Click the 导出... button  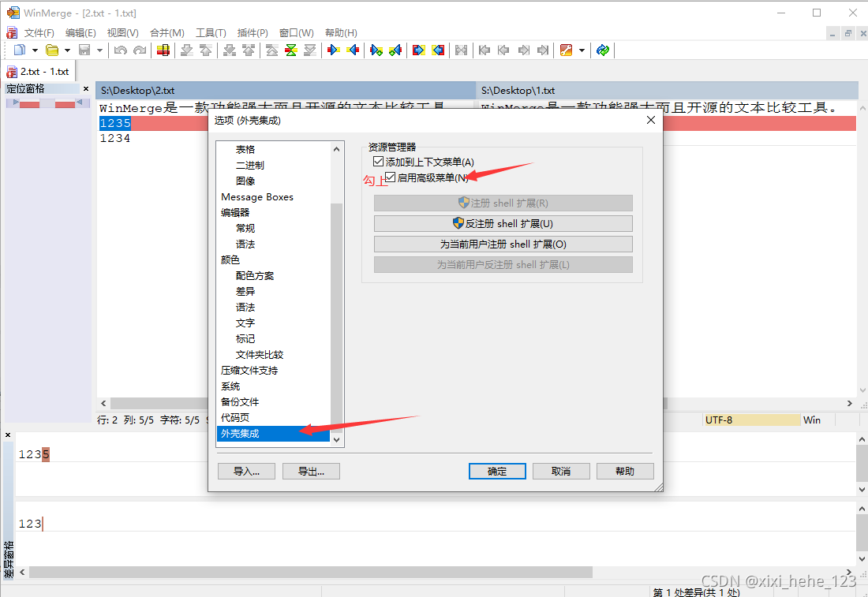click(311, 472)
